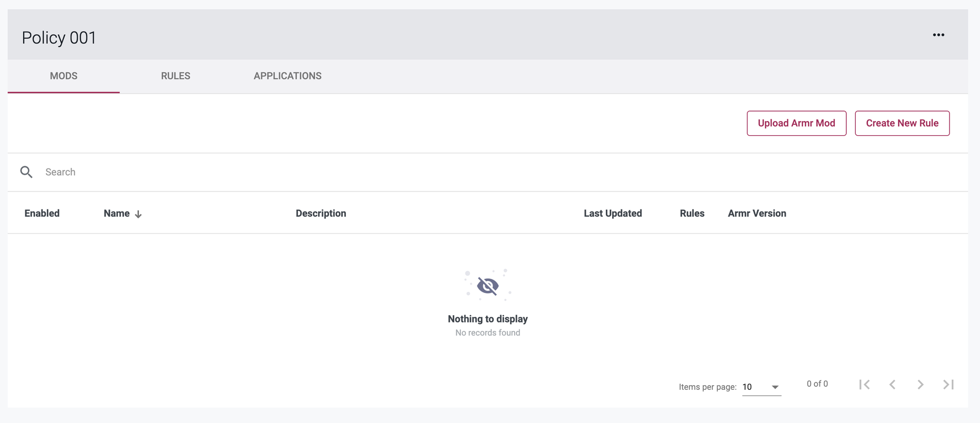Go to the last page
The width and height of the screenshot is (980, 423).
pyautogui.click(x=948, y=385)
